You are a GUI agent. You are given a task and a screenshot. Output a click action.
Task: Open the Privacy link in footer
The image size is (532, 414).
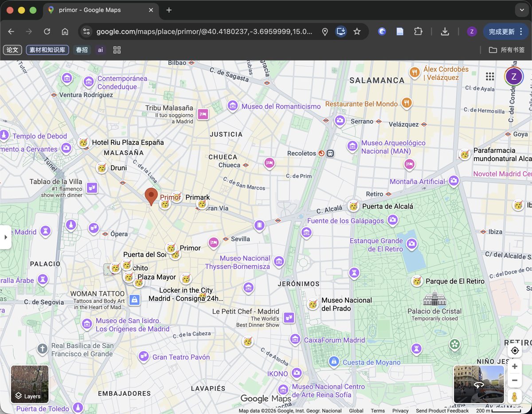pyautogui.click(x=400, y=410)
